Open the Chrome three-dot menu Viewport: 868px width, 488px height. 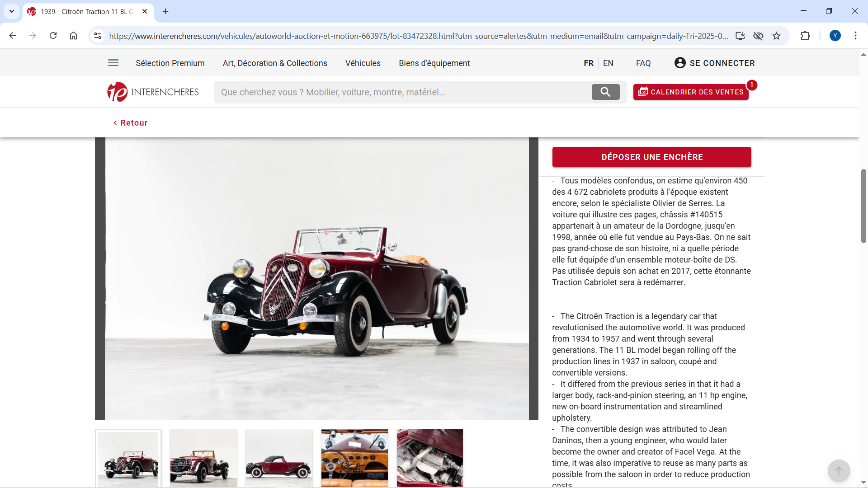point(855,36)
